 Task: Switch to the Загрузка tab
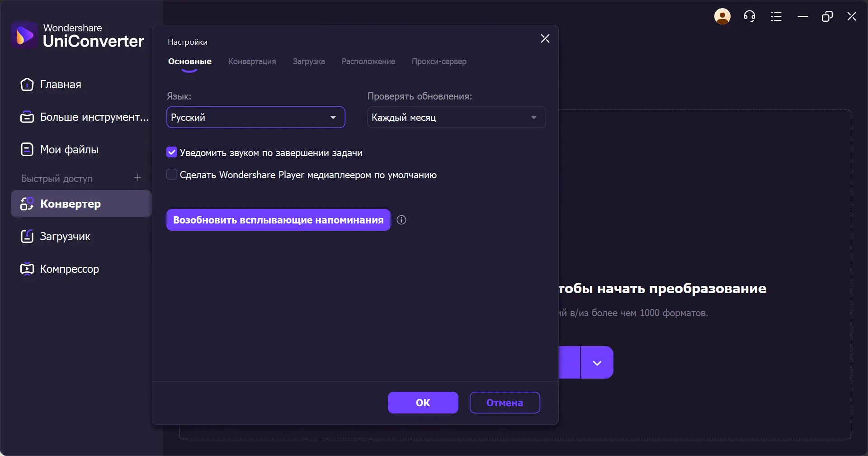coord(309,62)
